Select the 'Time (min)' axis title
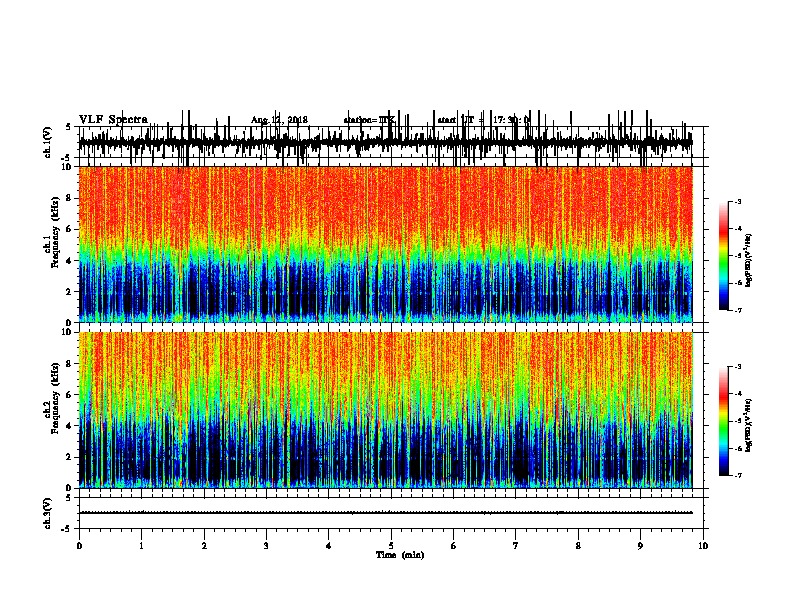Viewport: 792px width, 612px height. pos(400,555)
